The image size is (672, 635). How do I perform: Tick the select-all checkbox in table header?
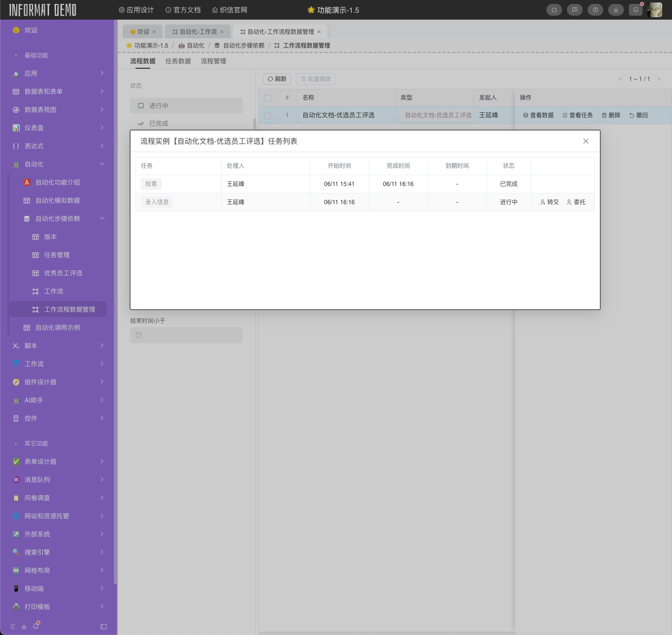click(x=268, y=98)
